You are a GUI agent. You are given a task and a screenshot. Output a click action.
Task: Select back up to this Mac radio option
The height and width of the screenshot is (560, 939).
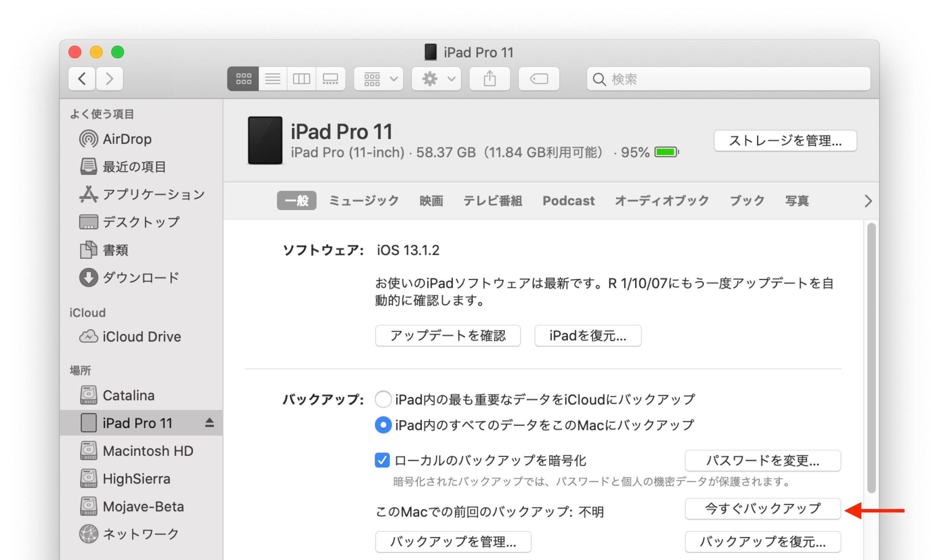383,425
